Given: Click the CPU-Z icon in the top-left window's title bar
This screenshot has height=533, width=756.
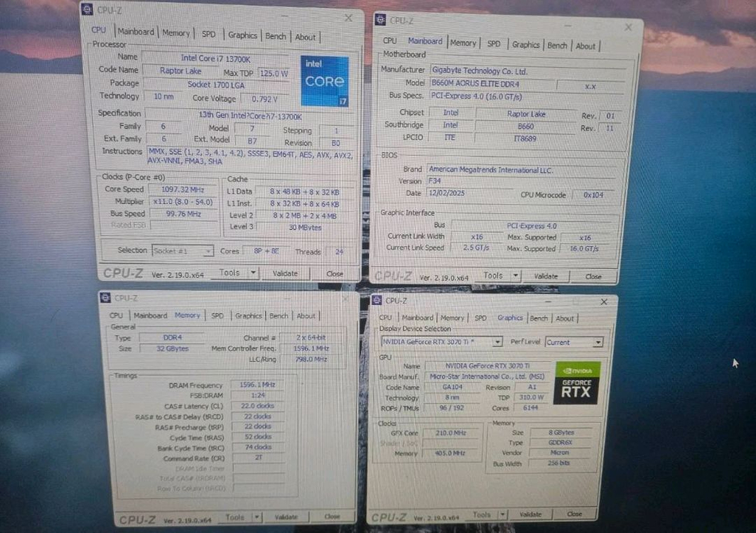Looking at the screenshot, I should pos(89,9).
